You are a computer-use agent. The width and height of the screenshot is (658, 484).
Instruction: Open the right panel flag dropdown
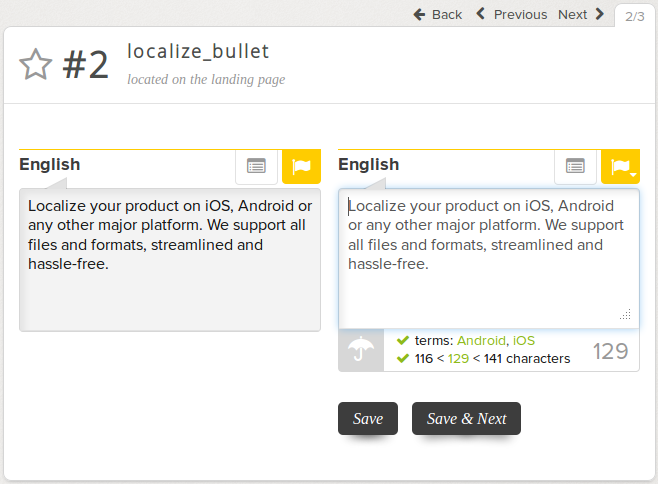pos(620,166)
